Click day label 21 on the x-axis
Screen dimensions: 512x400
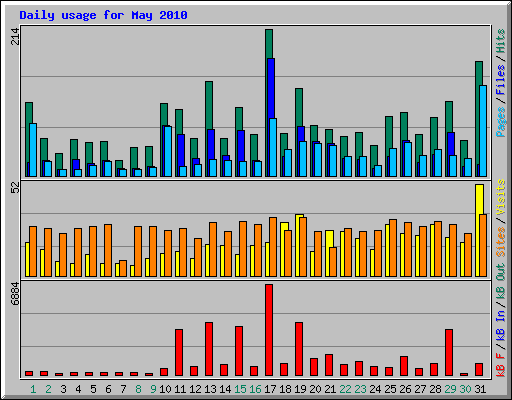click(x=330, y=389)
